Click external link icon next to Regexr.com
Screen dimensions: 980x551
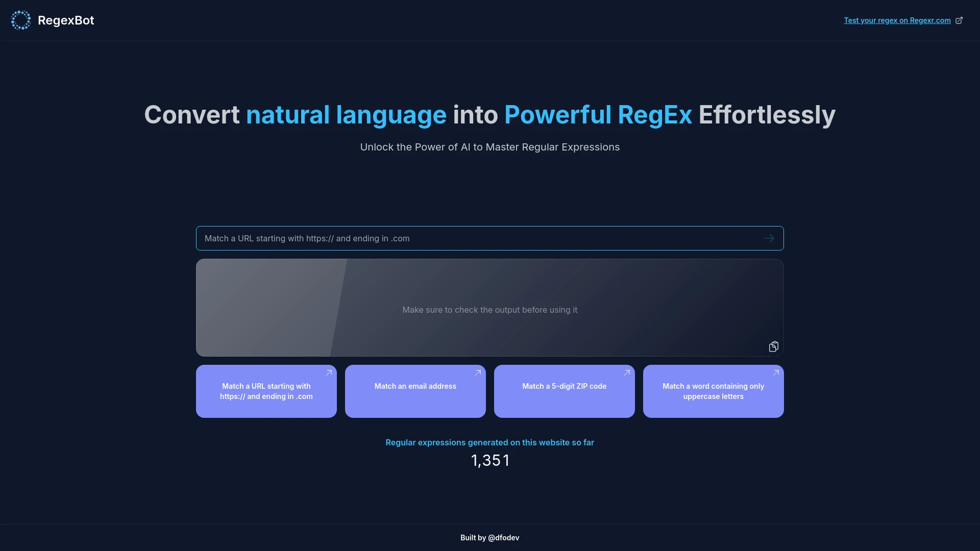tap(961, 20)
